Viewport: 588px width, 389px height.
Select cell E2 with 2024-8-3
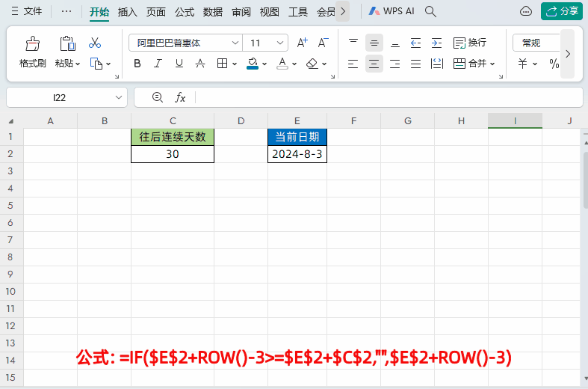pyautogui.click(x=297, y=154)
